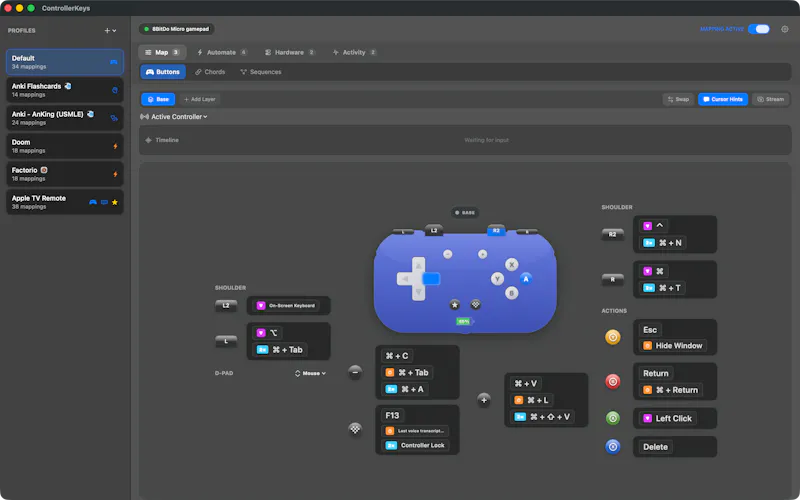Click the R shoulder key icon in the right list
Image resolution: width=800 pixels, height=500 pixels.
click(x=612, y=280)
